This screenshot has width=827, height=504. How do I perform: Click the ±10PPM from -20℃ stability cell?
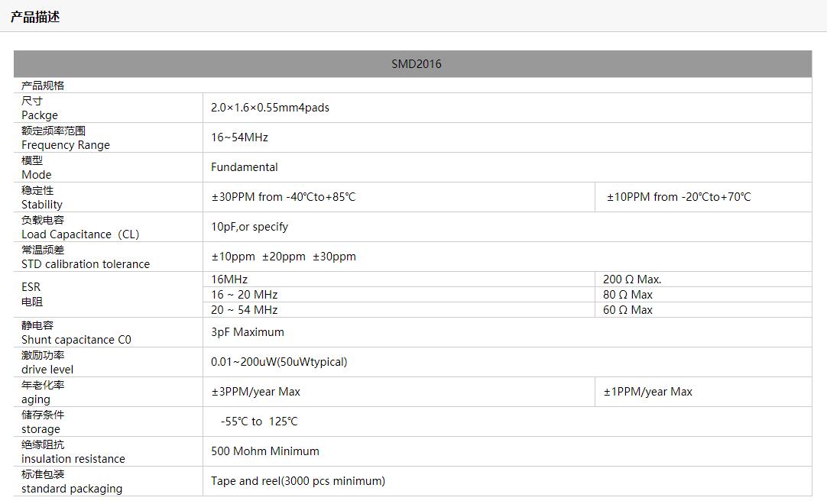click(x=679, y=197)
